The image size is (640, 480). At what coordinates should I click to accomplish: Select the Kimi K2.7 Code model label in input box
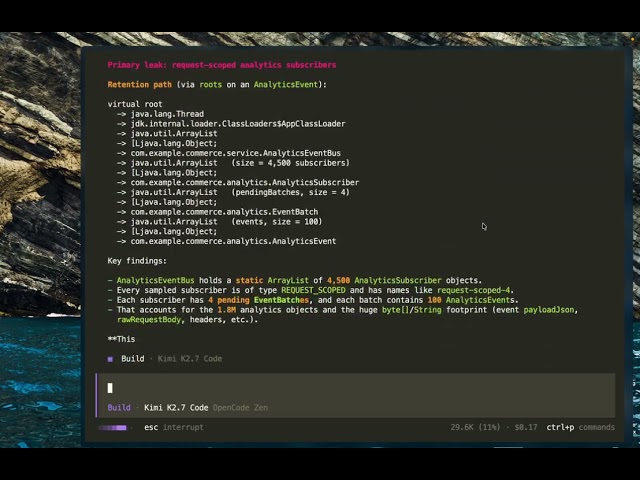point(176,407)
